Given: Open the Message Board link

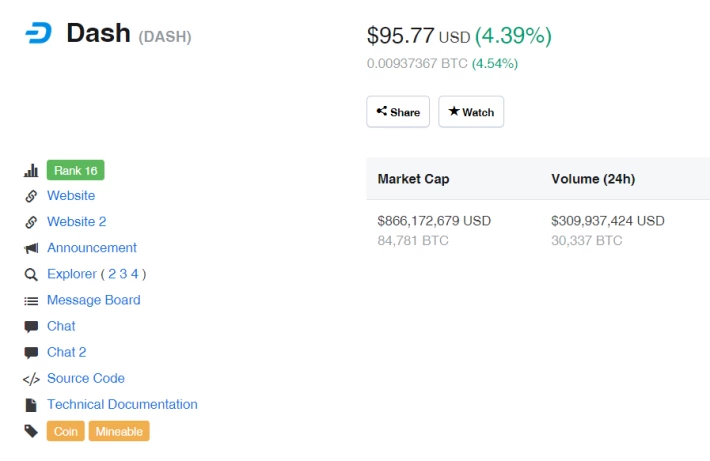Looking at the screenshot, I should coord(94,300).
